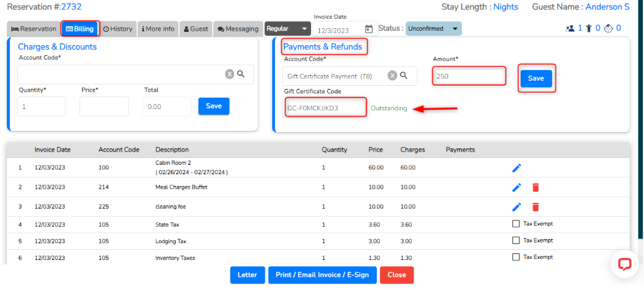Click the Outstanding status text

tap(389, 108)
